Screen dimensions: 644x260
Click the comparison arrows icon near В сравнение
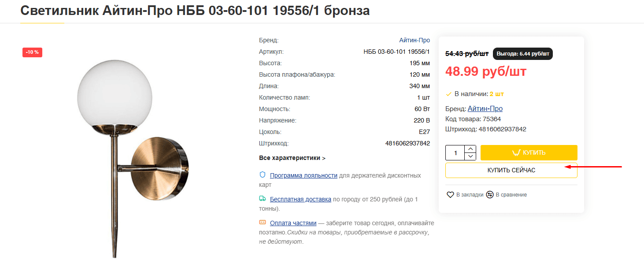pyautogui.click(x=490, y=194)
